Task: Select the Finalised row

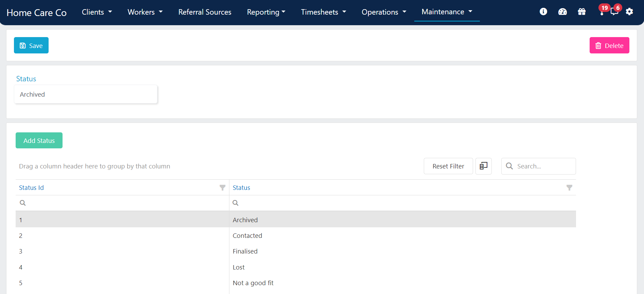Action: 296,251
